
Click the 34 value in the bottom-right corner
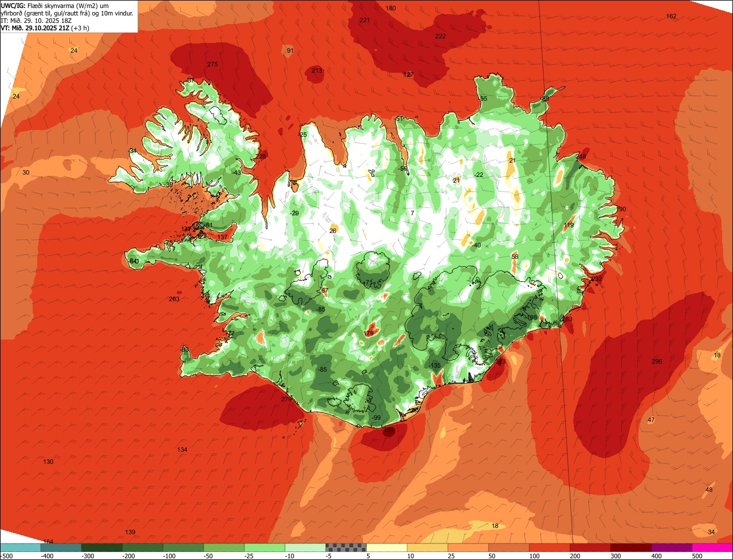pyautogui.click(x=711, y=532)
